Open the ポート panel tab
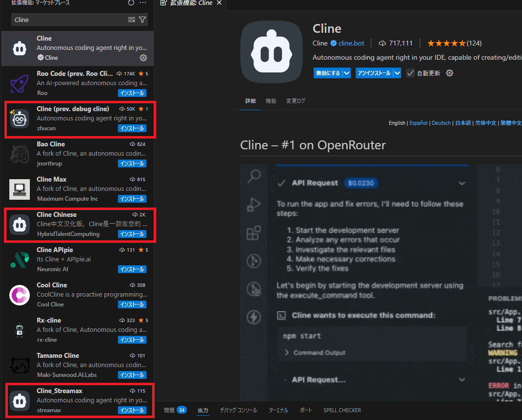The image size is (522, 420). [306, 410]
